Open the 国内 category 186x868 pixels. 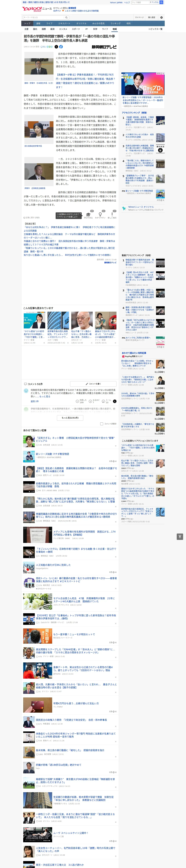(35, 29)
